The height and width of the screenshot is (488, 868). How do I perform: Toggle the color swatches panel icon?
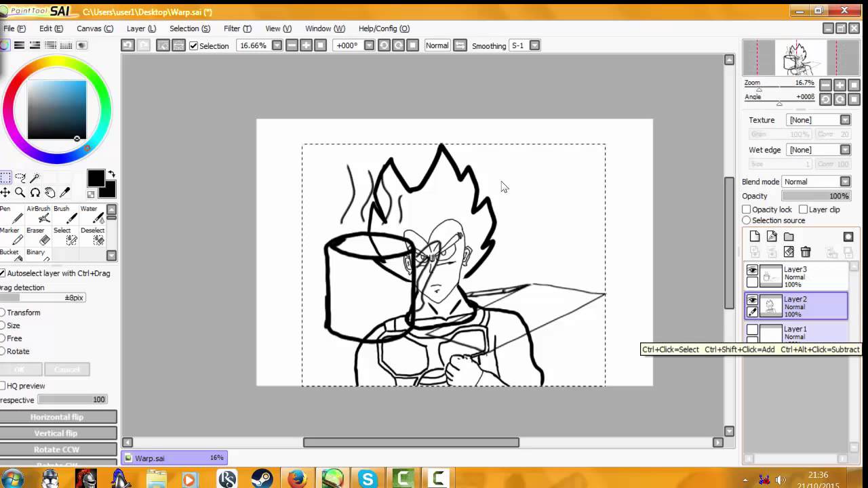[x=66, y=45]
